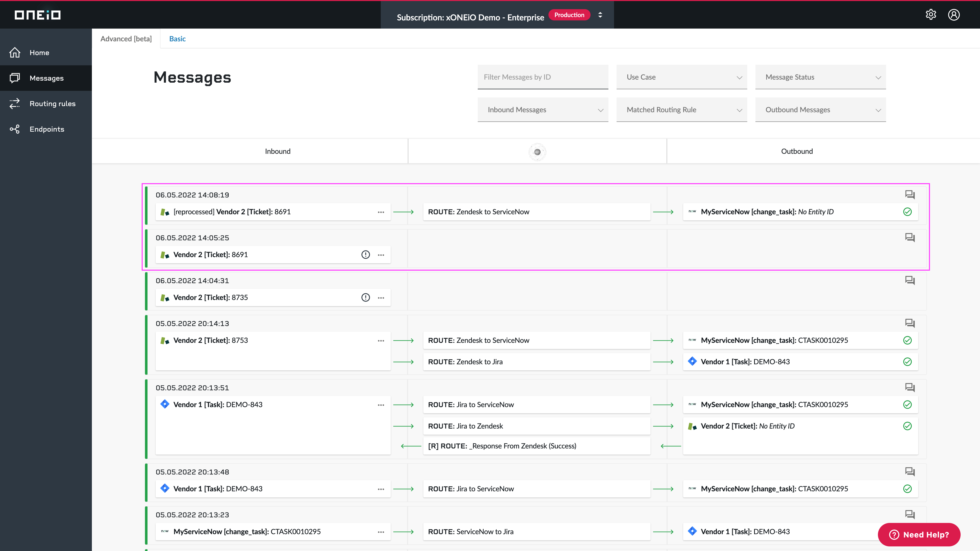Click the conversation icon for message 20:13:51
The image size is (980, 551).
[910, 387]
